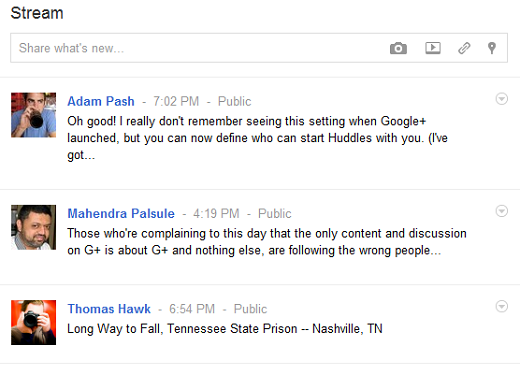The image size is (520, 375).
Task: Click Thomas Hawk's camera avatar
Action: click(33, 322)
